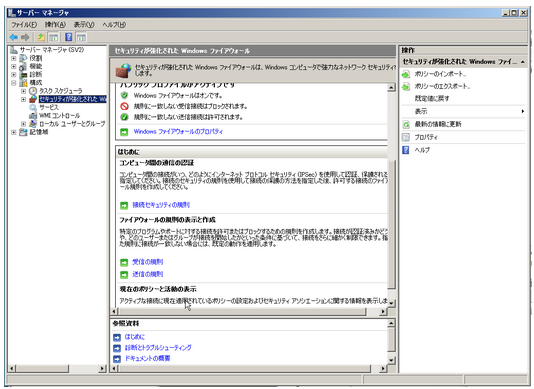
Task: Open Windows ファイアウォールのプロパティ link
Action: 178,131
